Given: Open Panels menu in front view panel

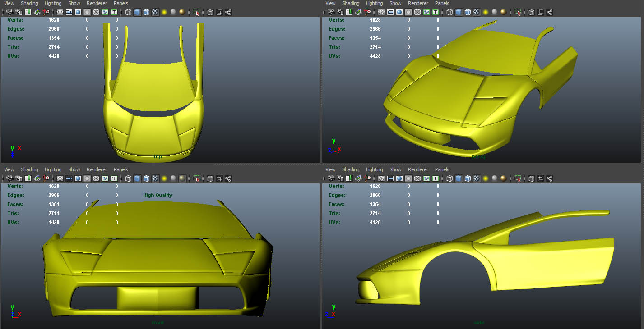Looking at the screenshot, I should pyautogui.click(x=121, y=169).
